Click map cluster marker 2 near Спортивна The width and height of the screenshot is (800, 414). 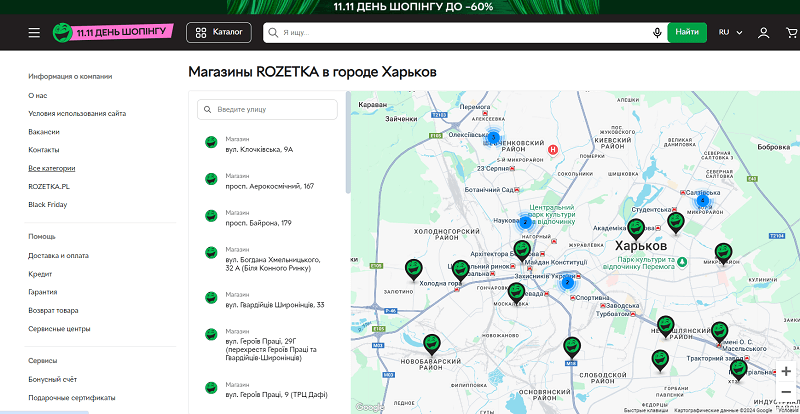[567, 283]
